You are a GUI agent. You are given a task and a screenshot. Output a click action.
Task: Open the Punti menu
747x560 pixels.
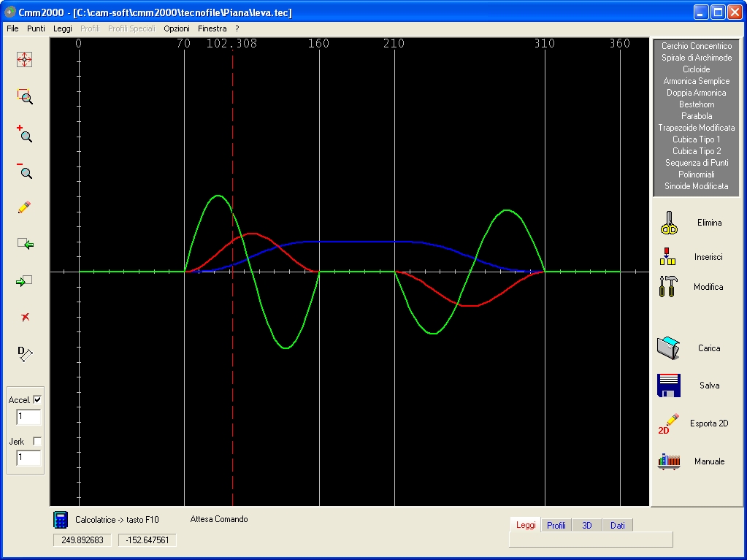click(x=37, y=28)
